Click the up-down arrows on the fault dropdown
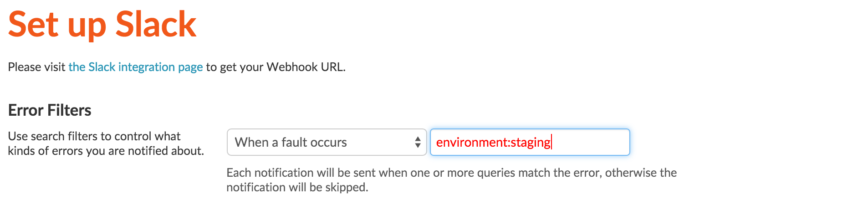868x205 pixels. [418, 142]
